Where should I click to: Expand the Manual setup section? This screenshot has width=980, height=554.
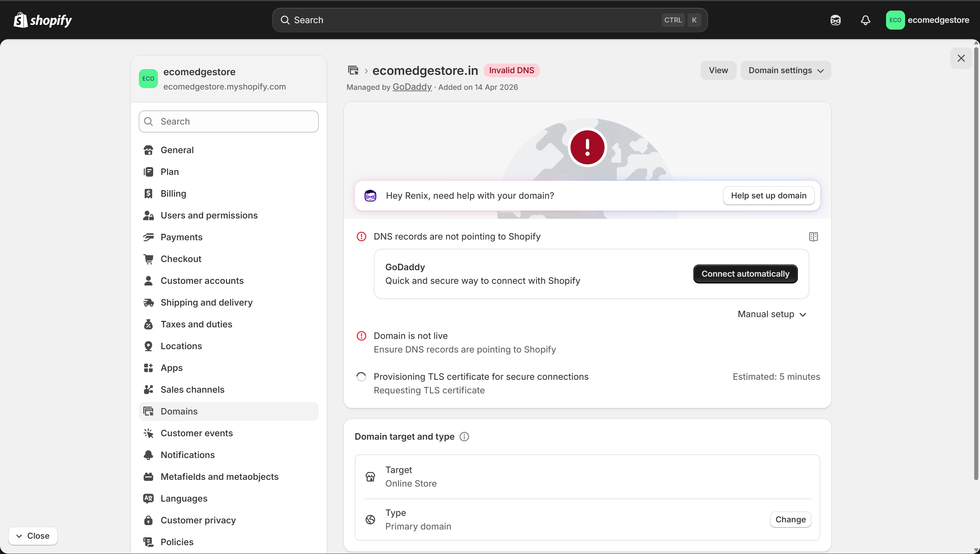(x=772, y=314)
